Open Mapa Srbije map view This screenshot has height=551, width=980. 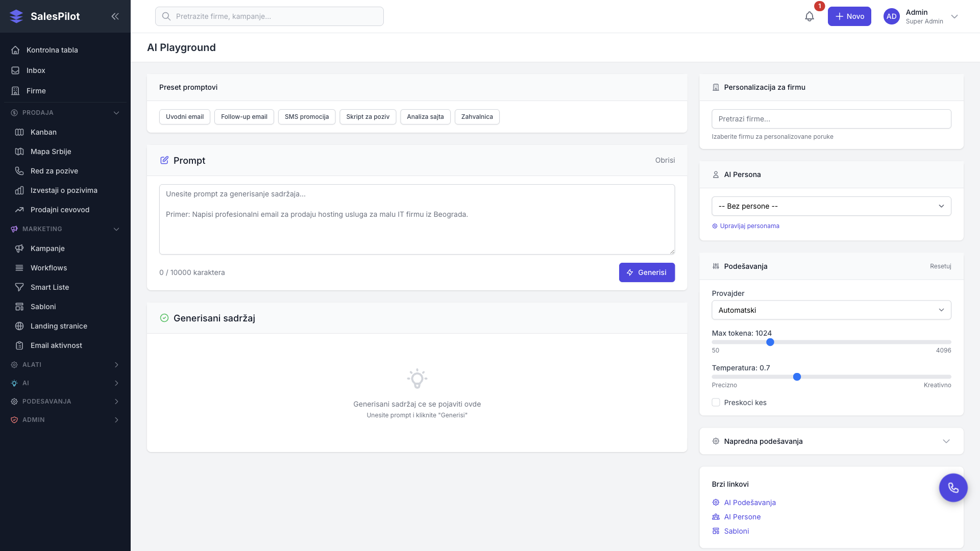pyautogui.click(x=51, y=152)
